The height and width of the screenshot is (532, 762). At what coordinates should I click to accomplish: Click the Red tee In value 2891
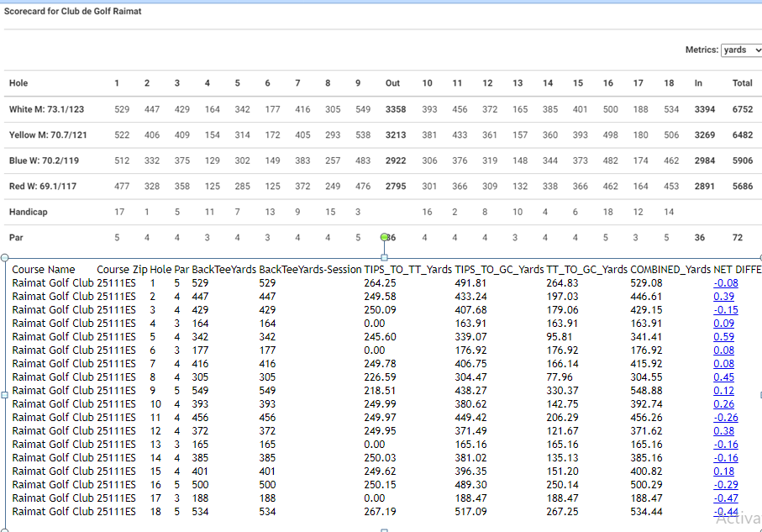[x=705, y=187]
